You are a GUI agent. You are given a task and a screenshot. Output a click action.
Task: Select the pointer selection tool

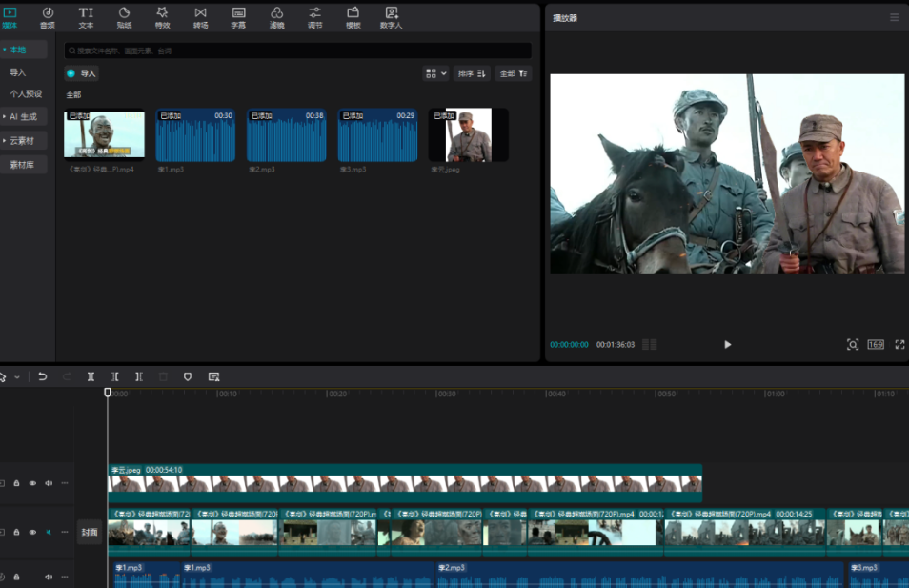point(3,377)
